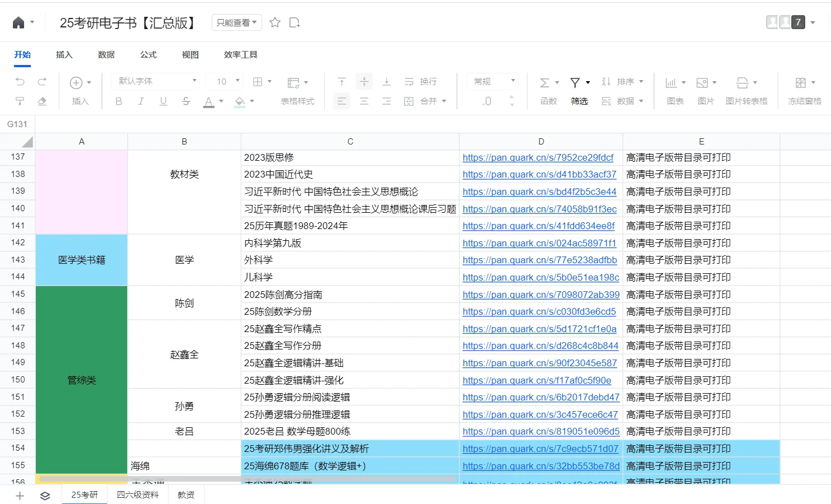Click the insert plus circle icon

(76, 83)
